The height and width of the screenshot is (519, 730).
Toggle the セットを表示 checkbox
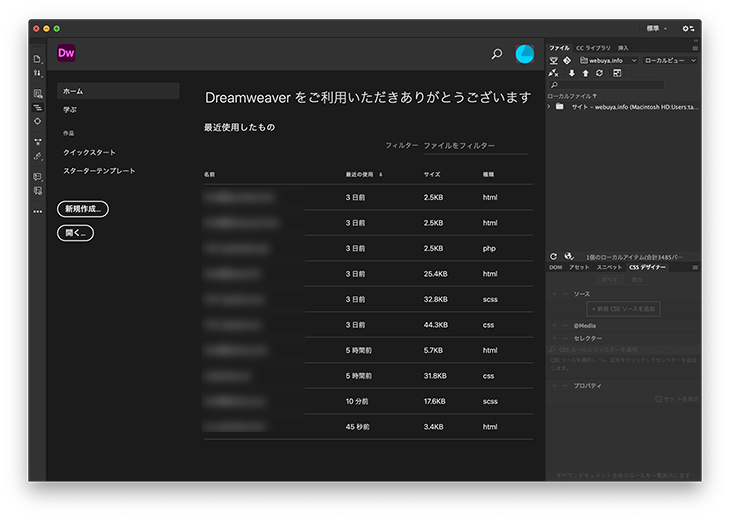click(x=659, y=399)
